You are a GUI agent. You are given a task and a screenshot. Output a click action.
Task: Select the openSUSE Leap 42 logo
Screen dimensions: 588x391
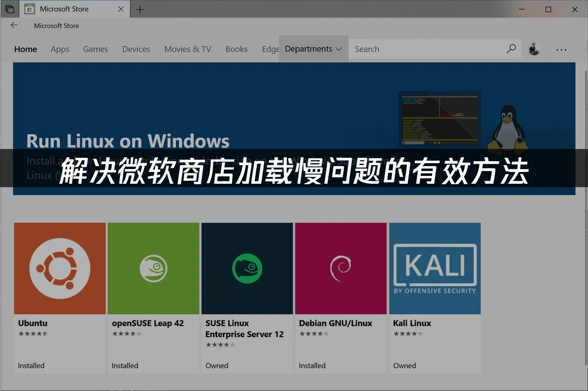coord(153,268)
